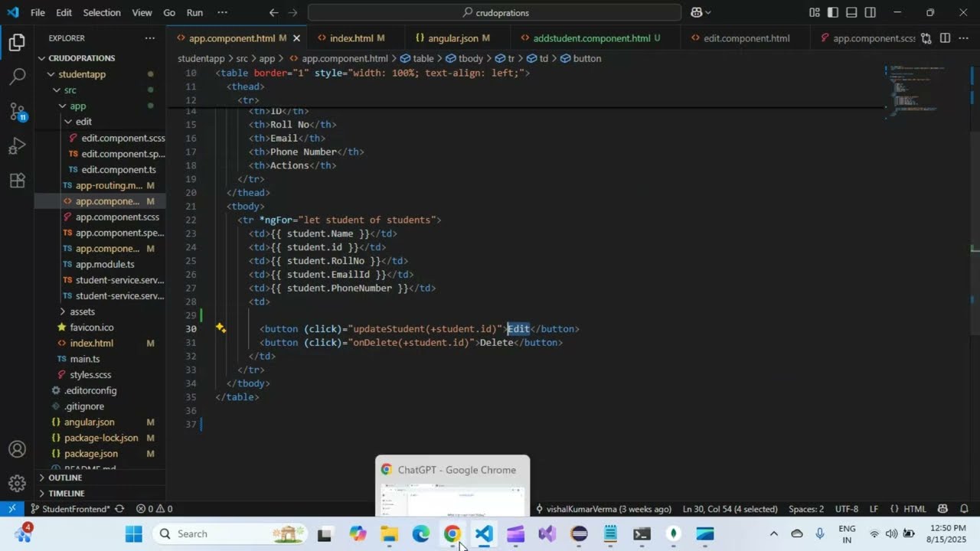Click the HTML language mode indicator
This screenshot has height=551, width=980.
[915, 509]
